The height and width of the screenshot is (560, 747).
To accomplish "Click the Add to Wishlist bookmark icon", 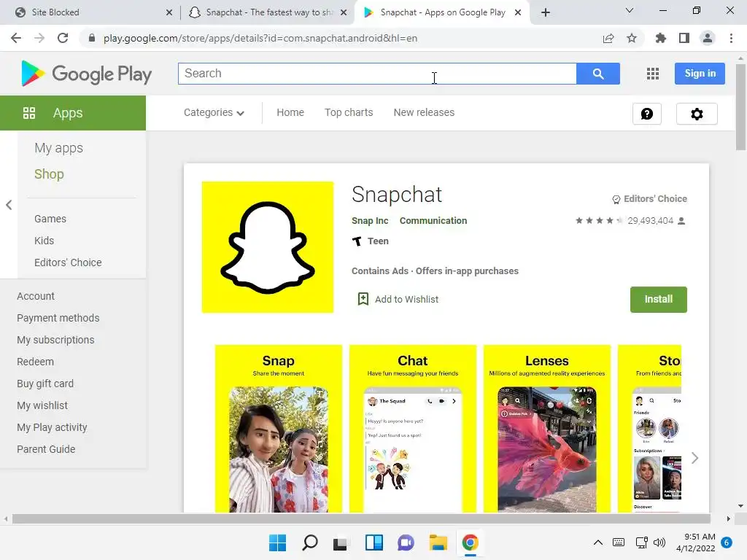I will [x=363, y=299].
